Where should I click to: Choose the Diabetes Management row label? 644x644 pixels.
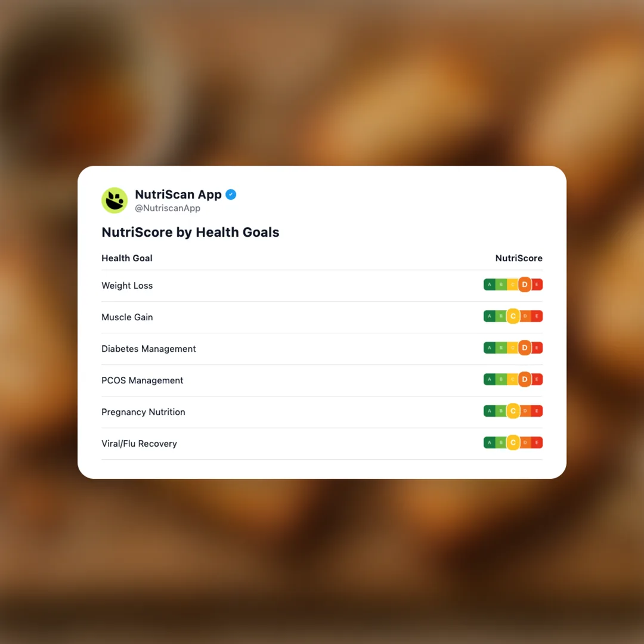point(148,349)
